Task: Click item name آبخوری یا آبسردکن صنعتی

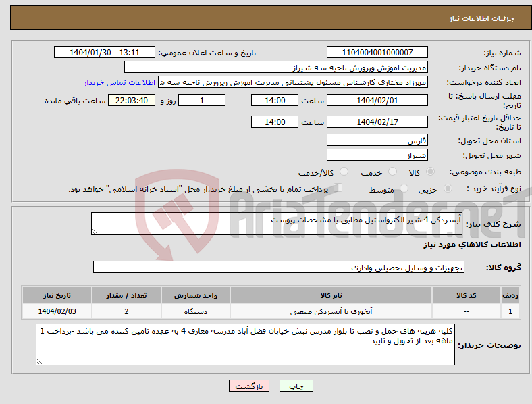Action: (331, 311)
